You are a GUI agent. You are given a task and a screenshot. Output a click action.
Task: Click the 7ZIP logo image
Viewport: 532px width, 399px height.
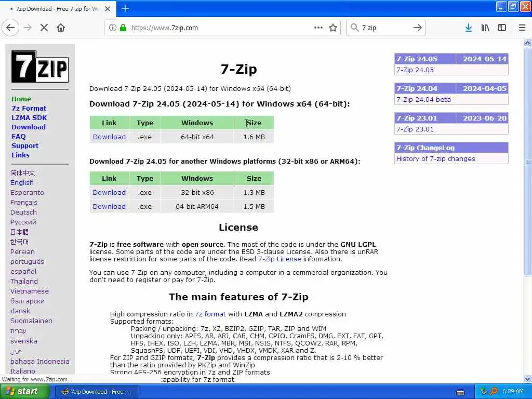pos(39,66)
